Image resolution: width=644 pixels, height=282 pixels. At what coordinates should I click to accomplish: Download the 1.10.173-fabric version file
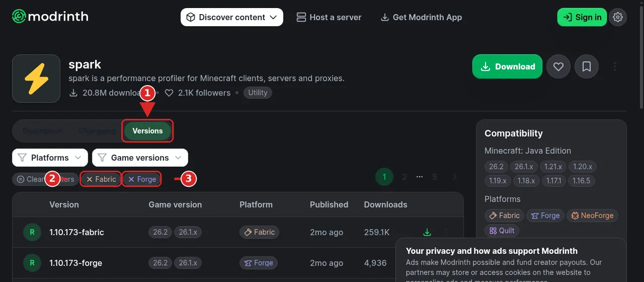click(x=427, y=232)
